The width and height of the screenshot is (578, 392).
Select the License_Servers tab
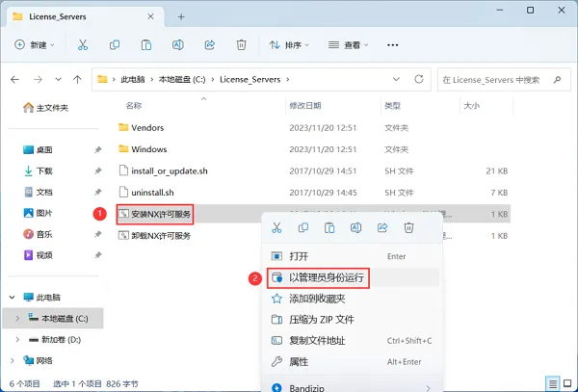point(85,17)
